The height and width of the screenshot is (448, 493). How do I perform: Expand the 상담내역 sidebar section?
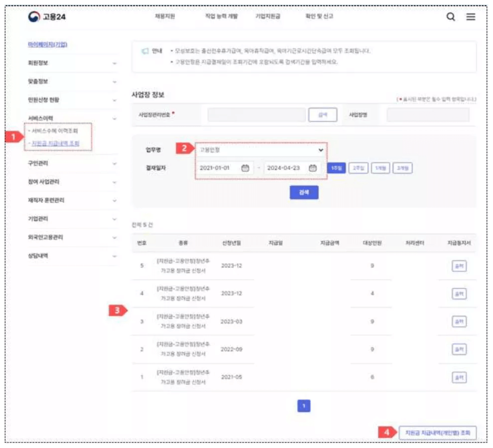tap(72, 256)
